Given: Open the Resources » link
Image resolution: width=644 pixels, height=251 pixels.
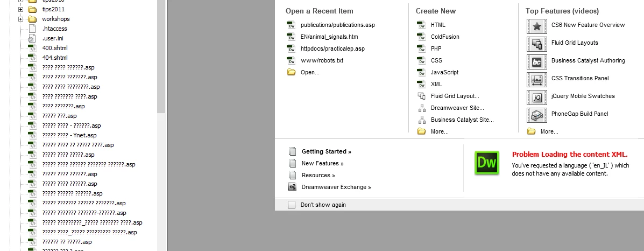Looking at the screenshot, I should pos(319,175).
